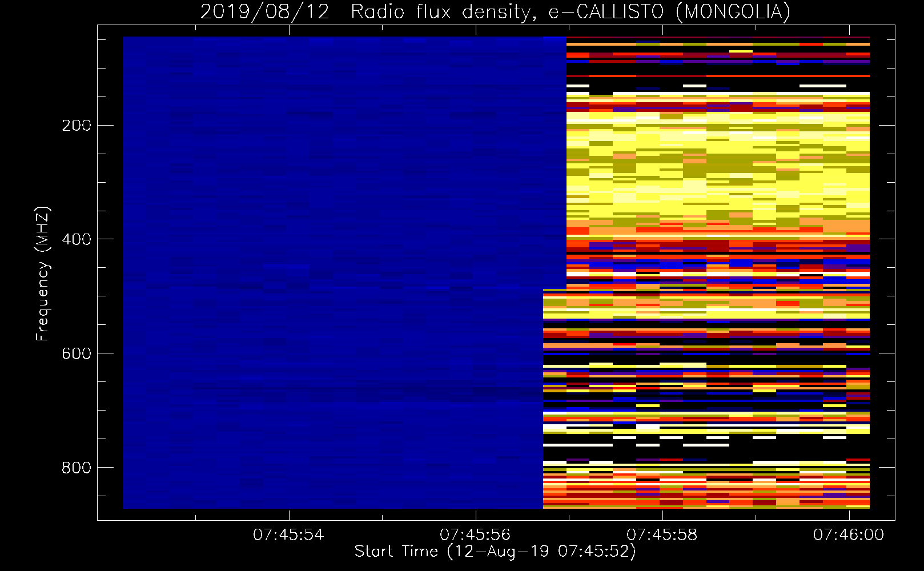Click the 07:46:00 time tick label
Viewport: 924px width, 571px height.
click(849, 534)
